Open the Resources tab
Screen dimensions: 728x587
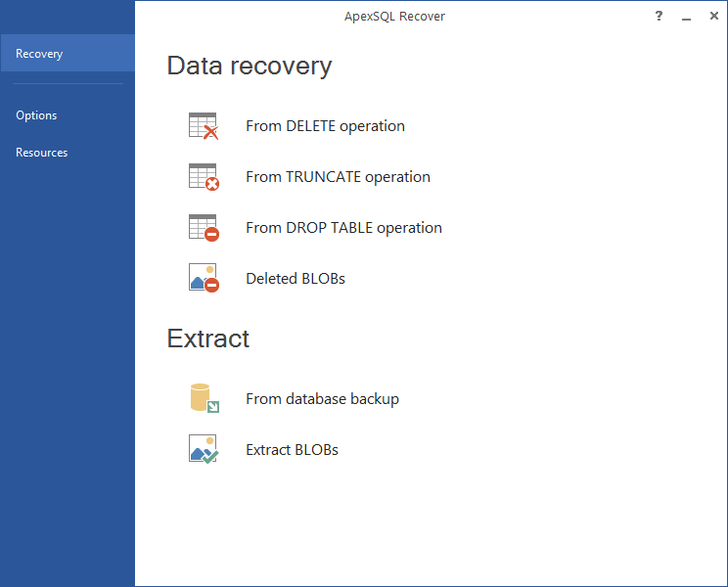42,153
